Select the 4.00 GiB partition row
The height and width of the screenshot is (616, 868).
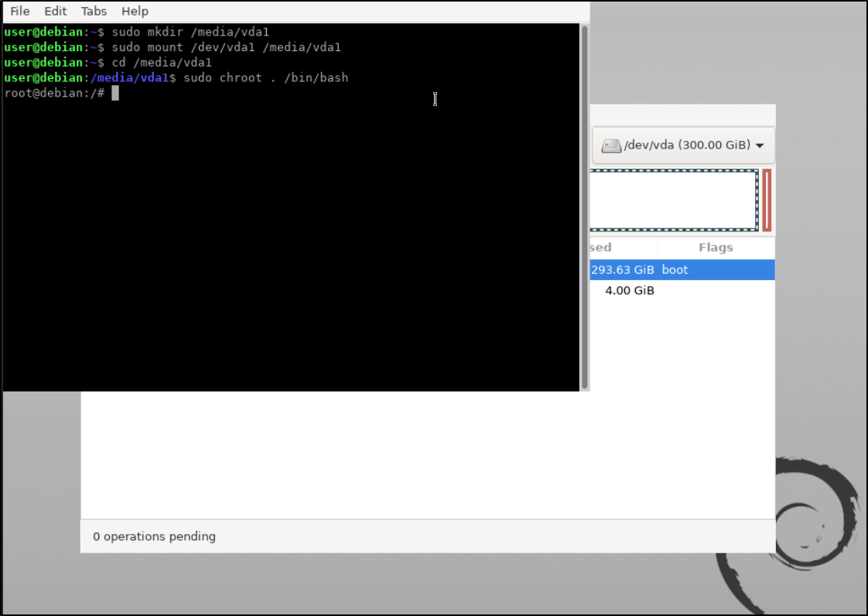pos(681,290)
